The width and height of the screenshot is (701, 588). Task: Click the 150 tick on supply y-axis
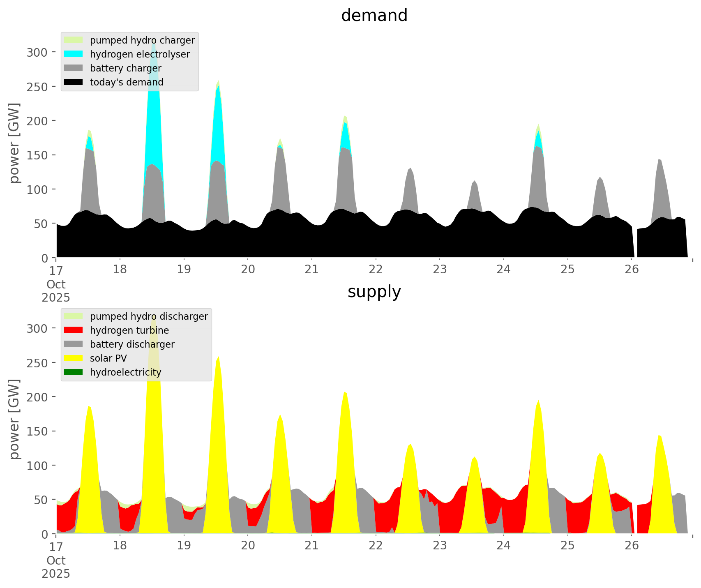click(37, 431)
